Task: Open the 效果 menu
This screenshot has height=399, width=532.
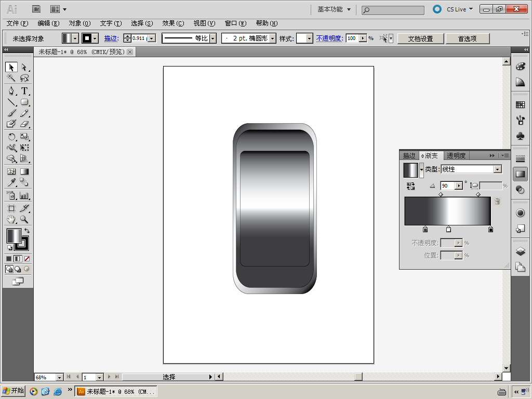Action: point(173,23)
